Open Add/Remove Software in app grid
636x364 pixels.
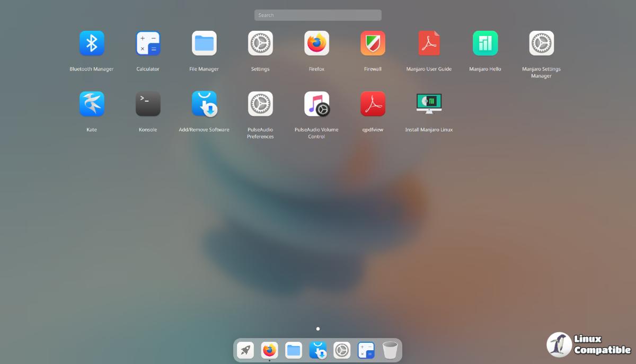[x=204, y=104]
